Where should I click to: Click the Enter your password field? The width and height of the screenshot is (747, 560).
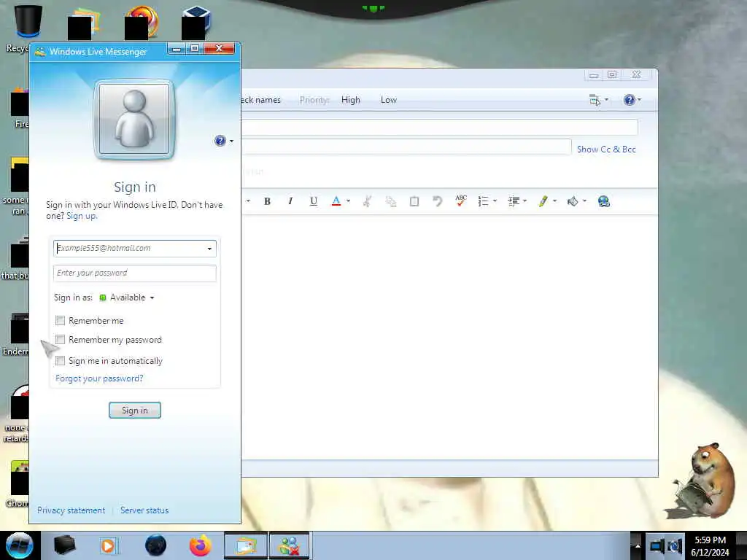point(135,273)
